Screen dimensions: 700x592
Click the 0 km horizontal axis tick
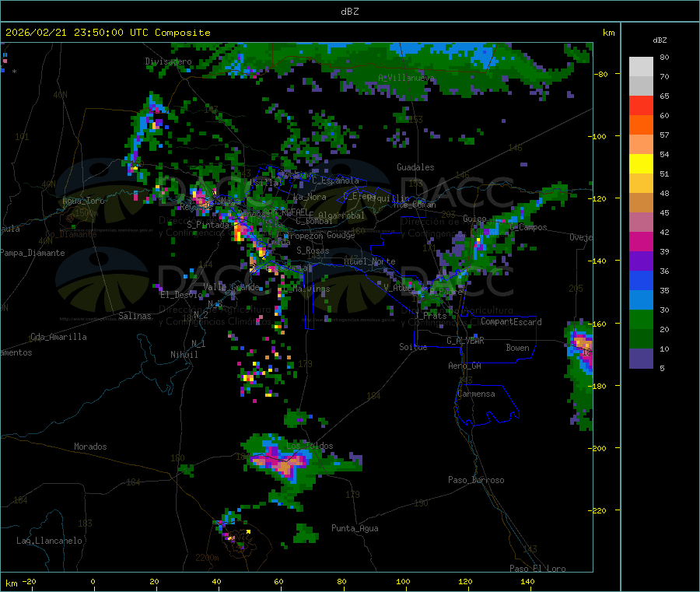[x=93, y=581]
